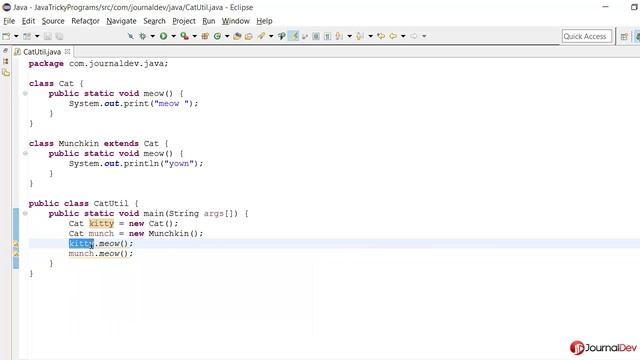Click the Open Perspective icon

coord(624,37)
